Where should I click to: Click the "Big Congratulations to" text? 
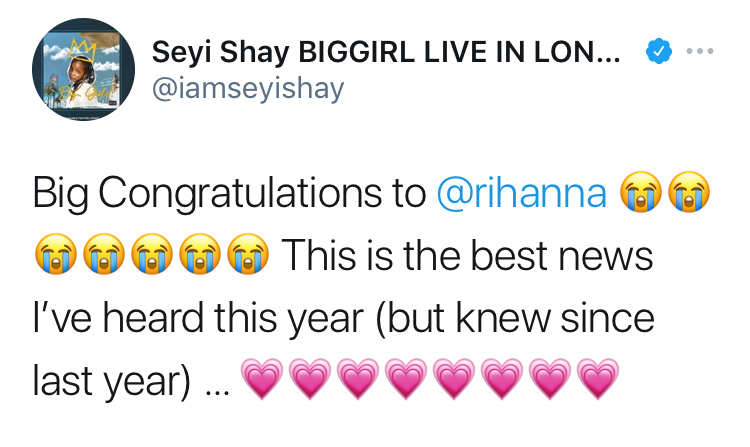[x=229, y=194]
